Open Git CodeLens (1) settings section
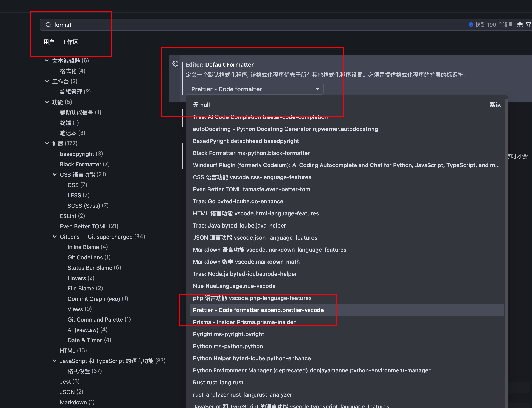This screenshot has height=408, width=532. tap(89, 257)
